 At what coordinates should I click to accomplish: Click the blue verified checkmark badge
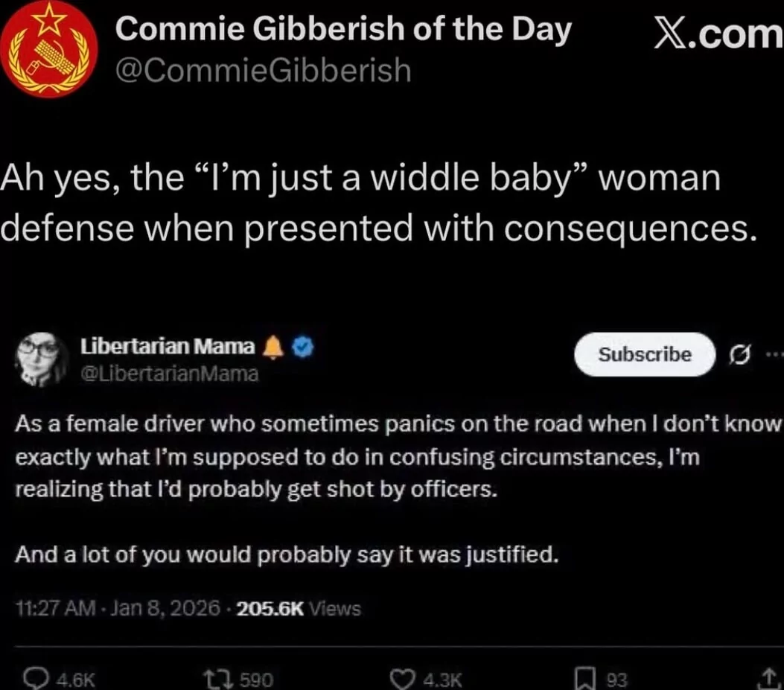coord(303,346)
